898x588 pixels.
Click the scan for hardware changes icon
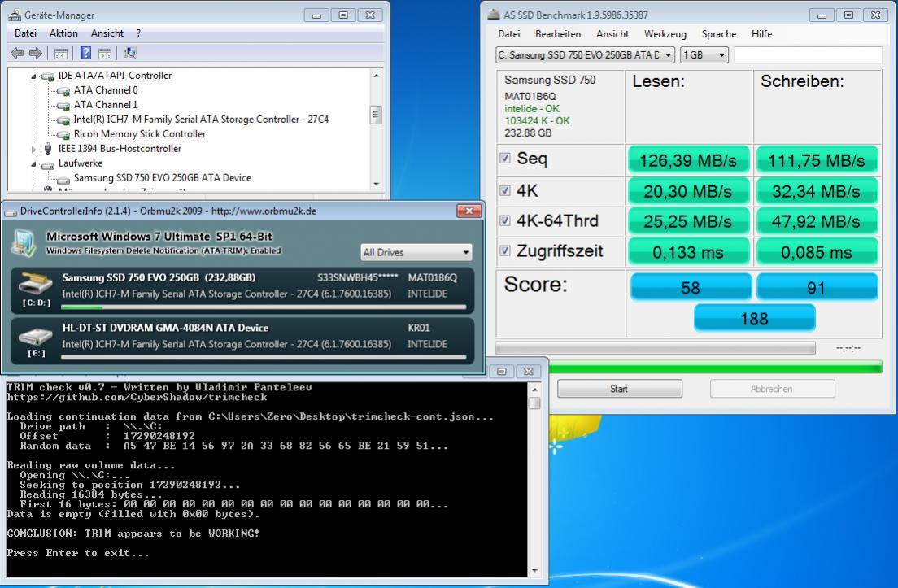(130, 53)
